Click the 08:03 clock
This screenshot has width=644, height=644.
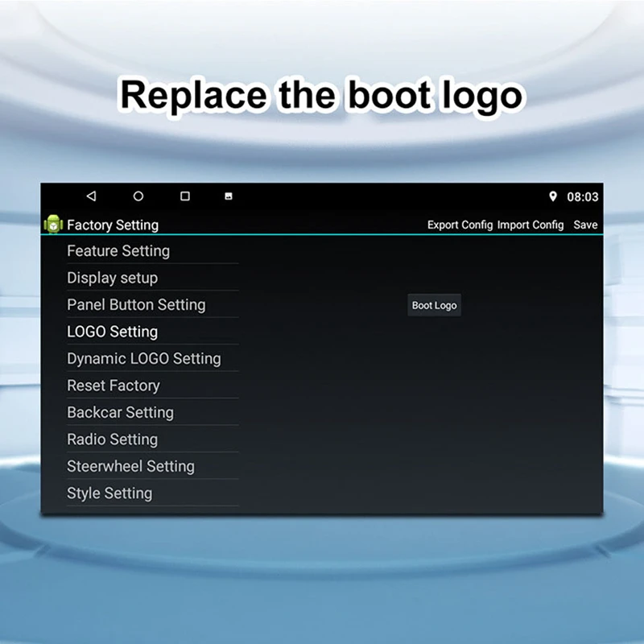point(582,197)
